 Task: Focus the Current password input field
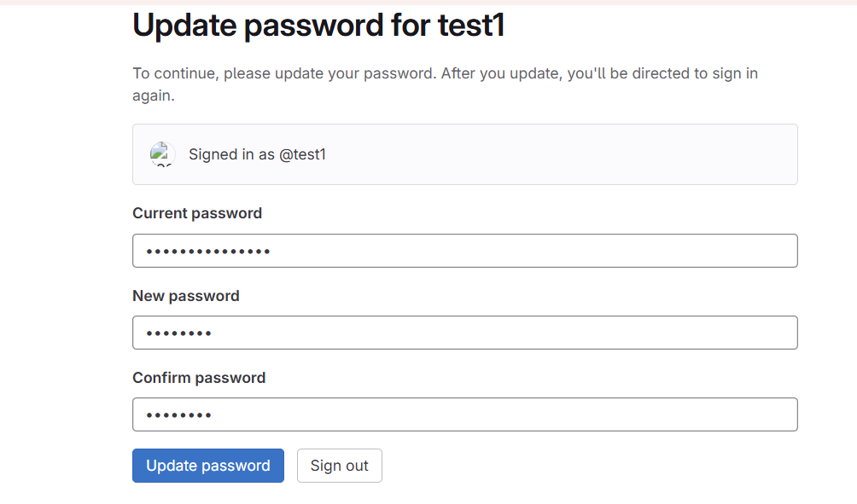465,251
